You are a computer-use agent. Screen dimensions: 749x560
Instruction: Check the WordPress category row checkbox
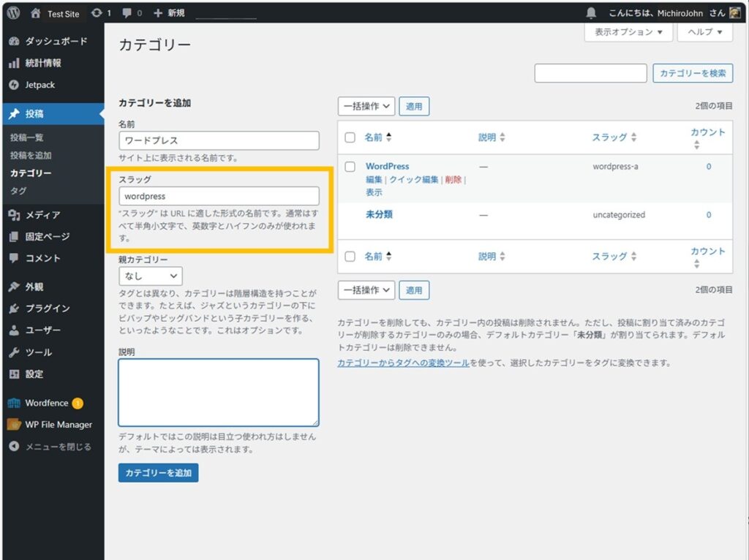pyautogui.click(x=350, y=167)
